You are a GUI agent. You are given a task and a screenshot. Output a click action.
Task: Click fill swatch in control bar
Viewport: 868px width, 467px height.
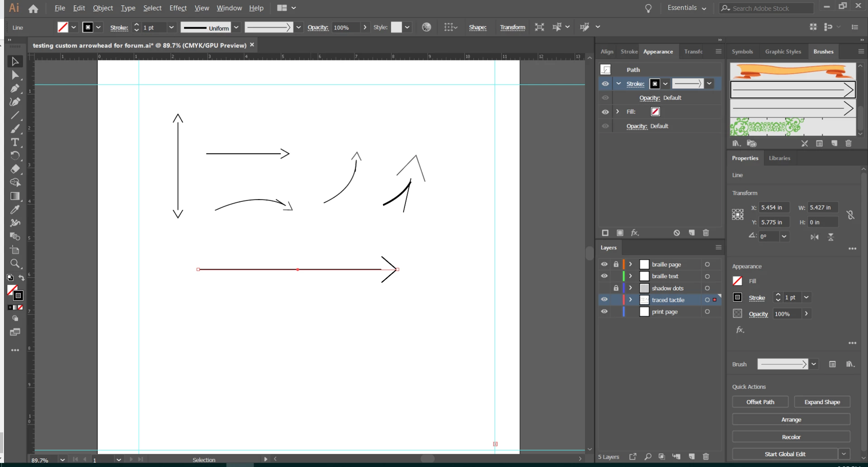(63, 28)
